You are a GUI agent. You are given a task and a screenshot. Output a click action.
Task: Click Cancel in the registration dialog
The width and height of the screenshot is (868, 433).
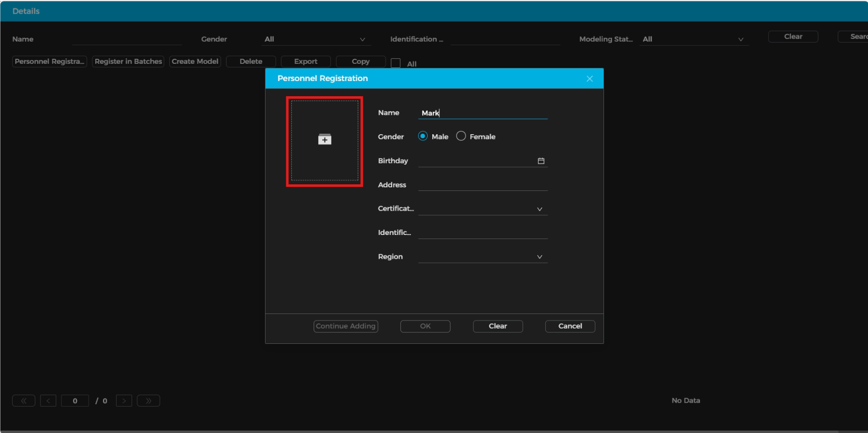[x=570, y=326]
